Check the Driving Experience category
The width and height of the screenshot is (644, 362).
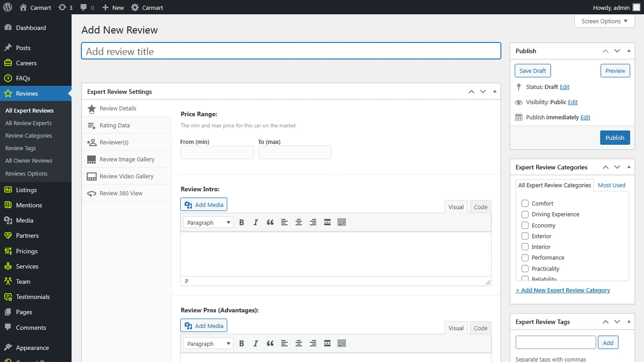tap(525, 214)
